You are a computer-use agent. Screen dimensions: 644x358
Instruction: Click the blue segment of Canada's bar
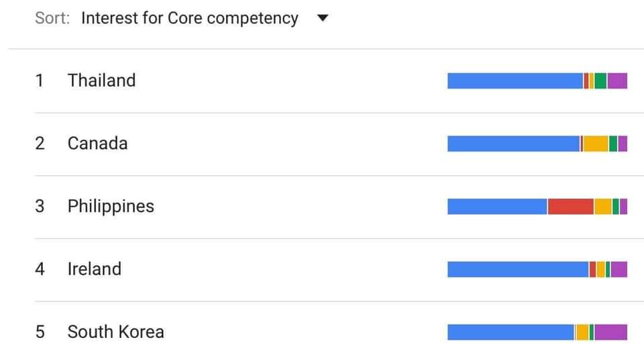click(513, 143)
